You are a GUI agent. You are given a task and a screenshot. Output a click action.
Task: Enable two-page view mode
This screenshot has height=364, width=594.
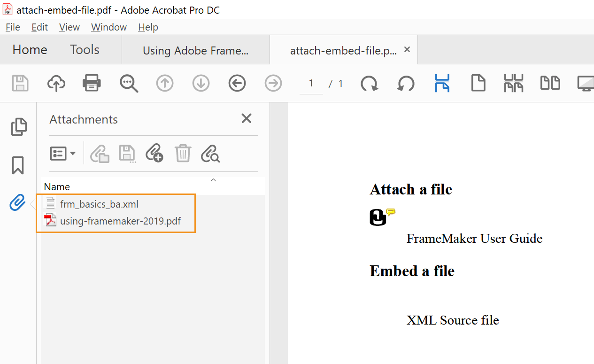point(550,83)
